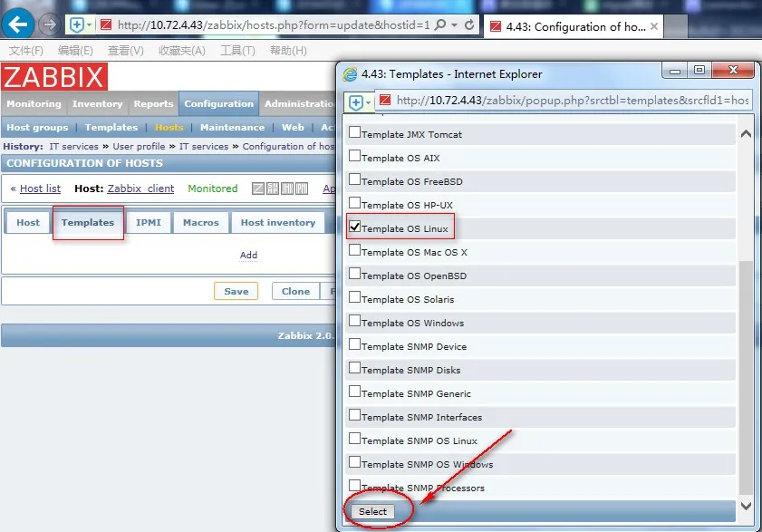762x532 pixels.
Task: Check Template SNMP Processors
Action: pyautogui.click(x=355, y=485)
